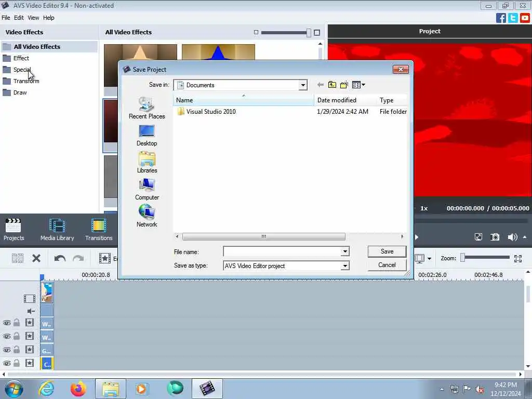532x399 pixels.
Task: Switch preview to full screen icon
Action: coord(478,237)
